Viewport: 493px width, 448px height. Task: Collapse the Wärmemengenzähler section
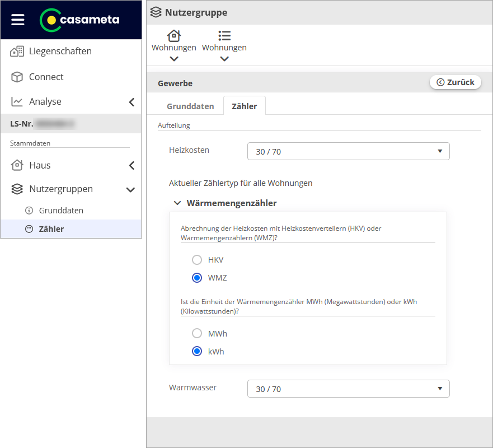(x=177, y=203)
